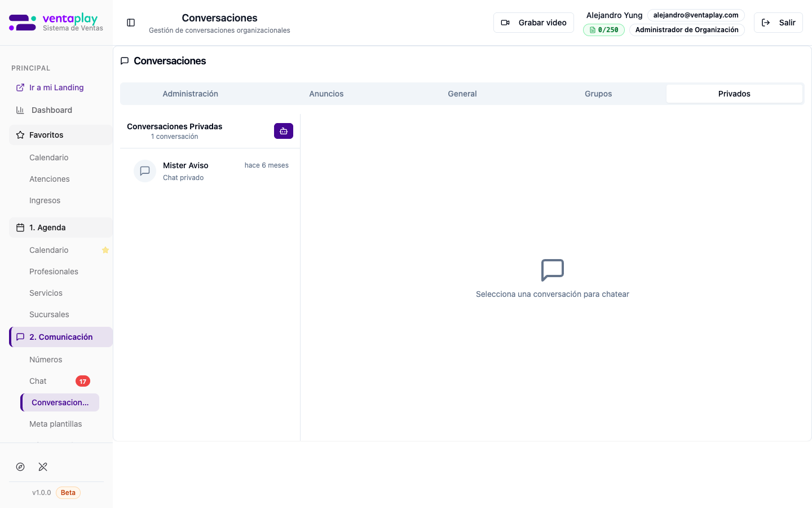Collapse the 1. Agenda section
812x508 pixels.
[x=60, y=227]
